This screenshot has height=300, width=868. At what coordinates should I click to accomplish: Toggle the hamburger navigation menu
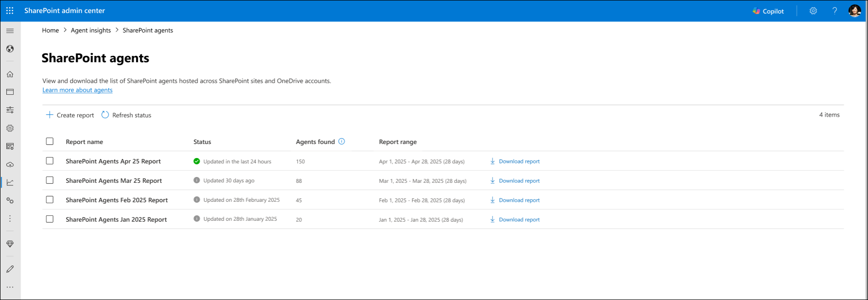pos(10,31)
